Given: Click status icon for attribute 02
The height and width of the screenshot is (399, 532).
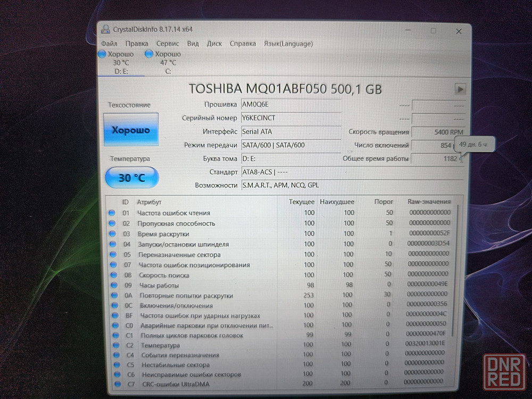Looking at the screenshot, I should 112,223.
